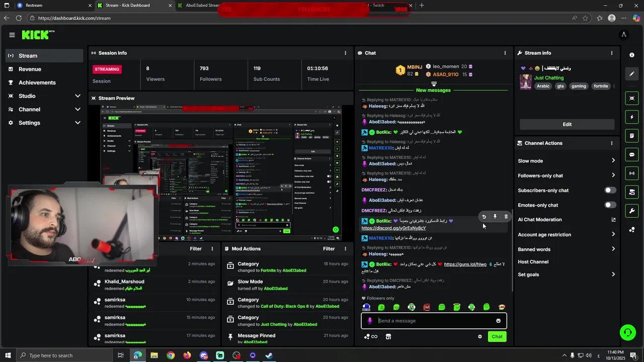Open Account age restriction options

tap(567, 234)
